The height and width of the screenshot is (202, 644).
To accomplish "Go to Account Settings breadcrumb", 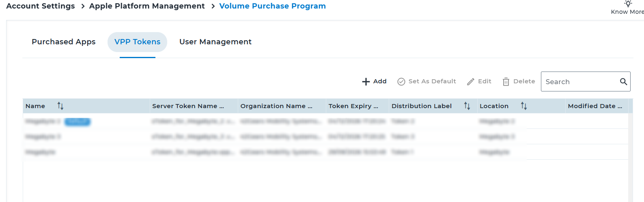I will pos(41,6).
